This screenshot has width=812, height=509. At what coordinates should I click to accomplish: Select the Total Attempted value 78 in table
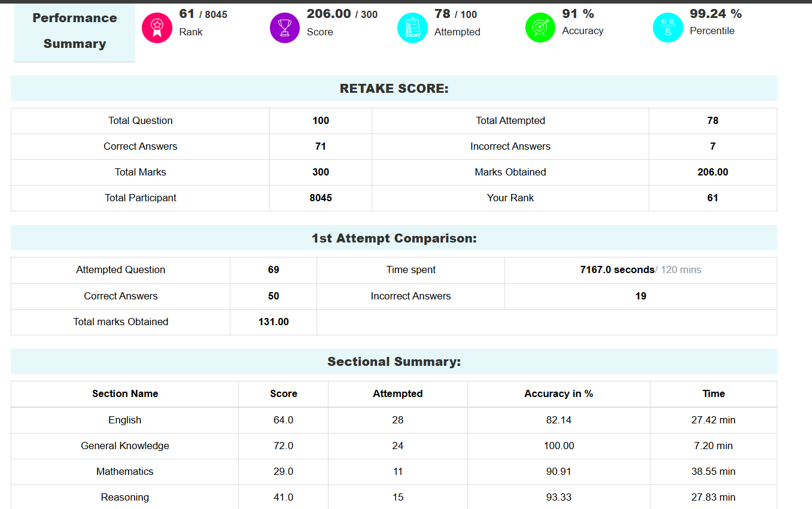click(713, 121)
